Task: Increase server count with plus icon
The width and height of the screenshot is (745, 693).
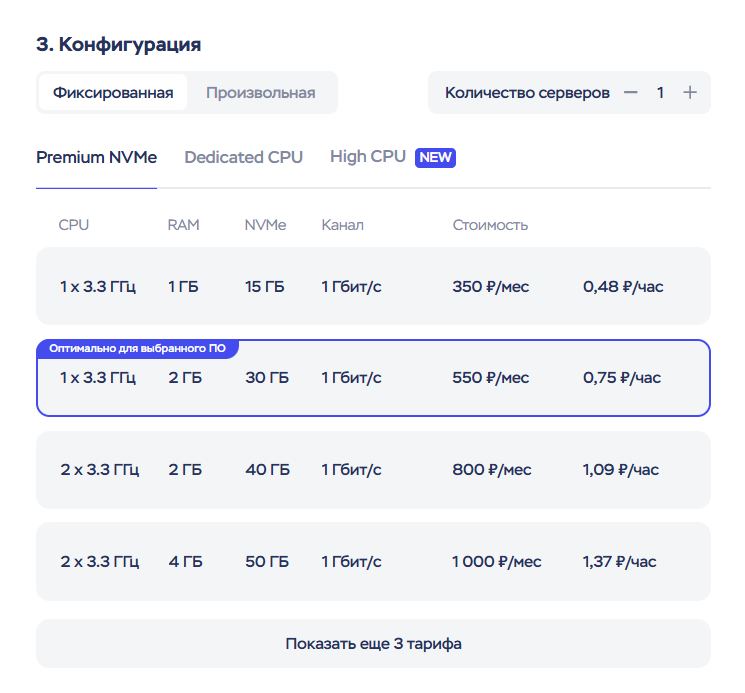Action: click(x=690, y=93)
